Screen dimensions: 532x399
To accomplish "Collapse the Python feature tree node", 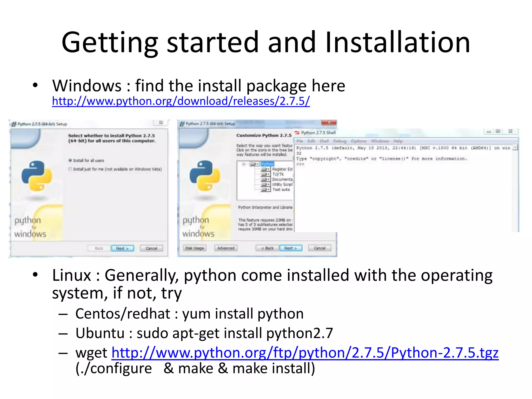I will pyautogui.click(x=243, y=164).
